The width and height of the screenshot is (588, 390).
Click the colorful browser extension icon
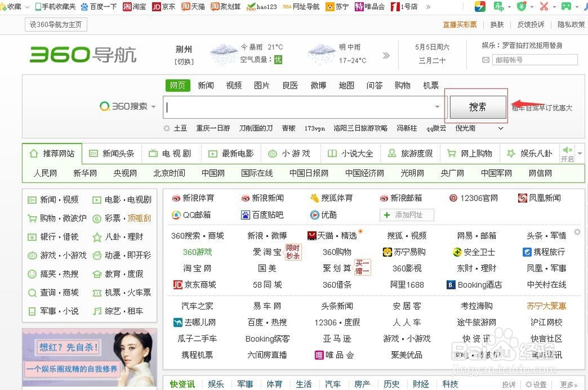(480, 6)
